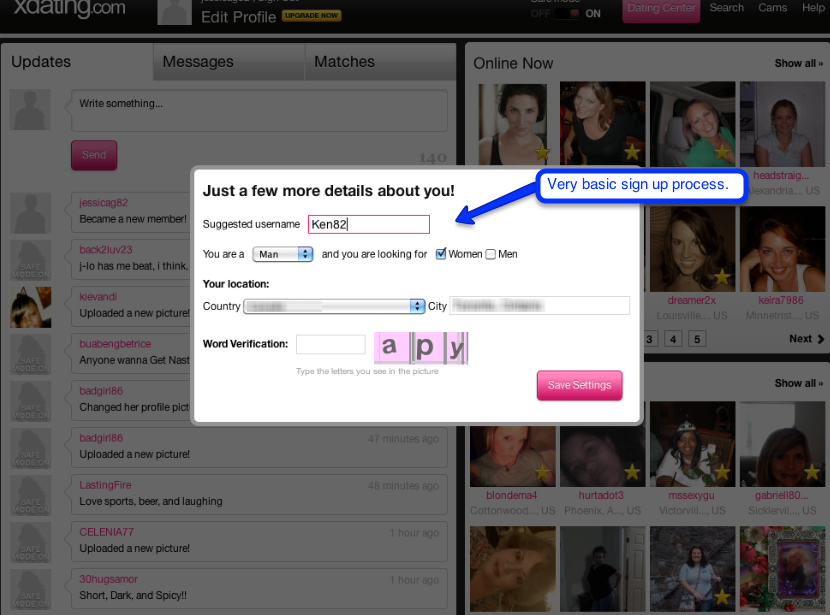Toggle the Safe mode ON/OFF switch

567,14
